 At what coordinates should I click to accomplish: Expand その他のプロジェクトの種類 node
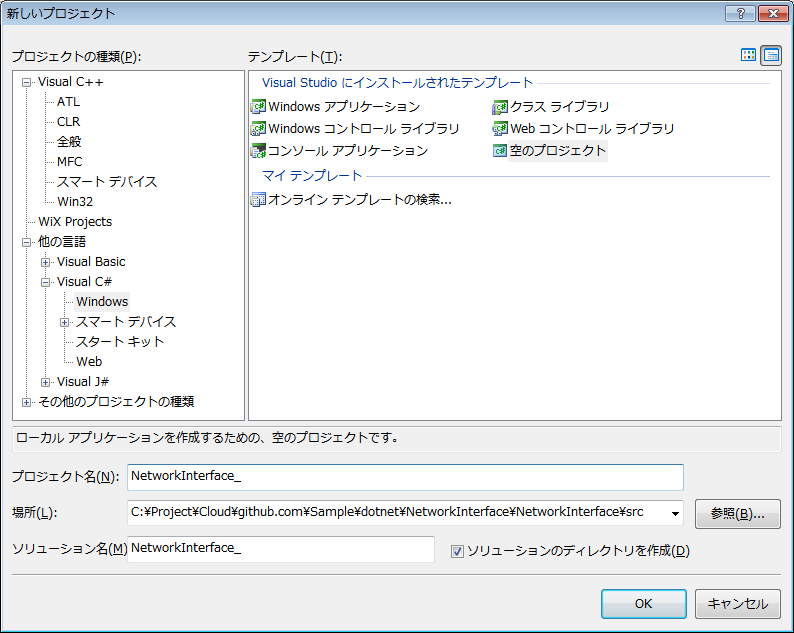click(26, 403)
